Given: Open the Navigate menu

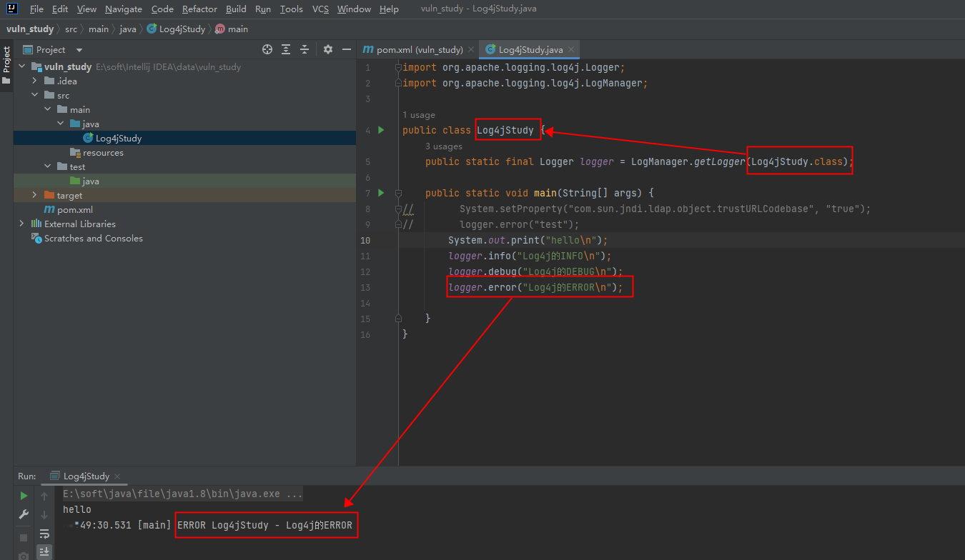Looking at the screenshot, I should pos(124,9).
